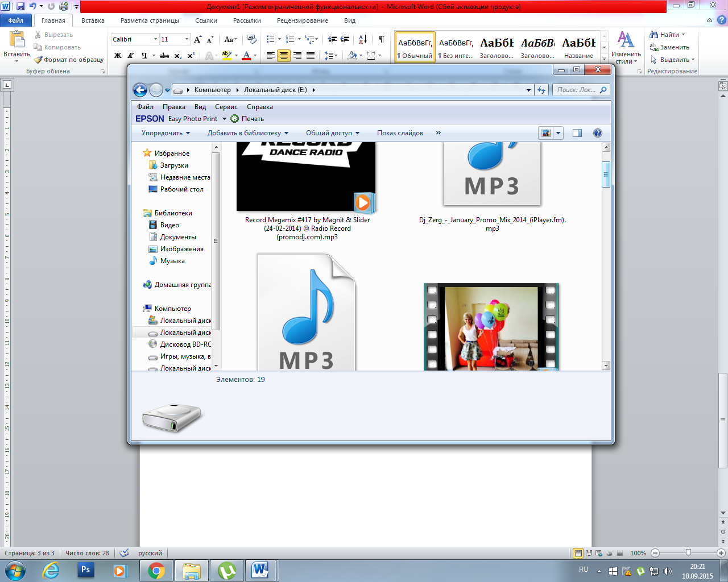
Task: Justify paragraph text
Action: coord(311,56)
